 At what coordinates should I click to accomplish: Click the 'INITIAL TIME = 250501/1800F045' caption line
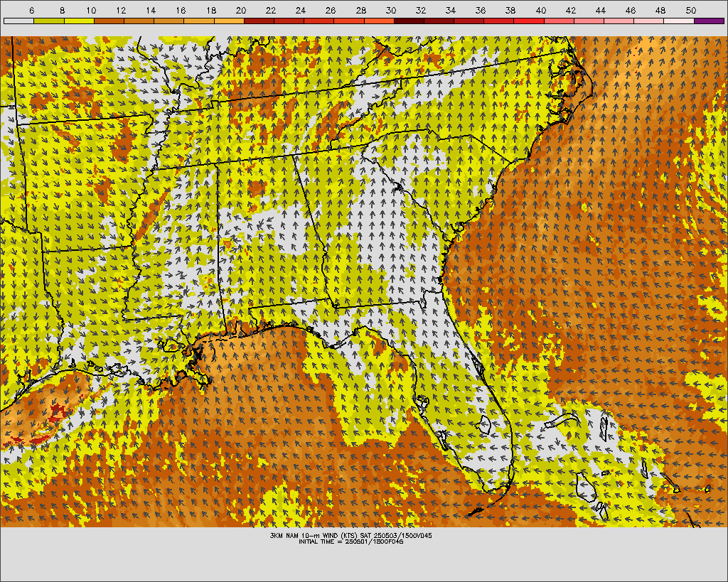click(351, 541)
